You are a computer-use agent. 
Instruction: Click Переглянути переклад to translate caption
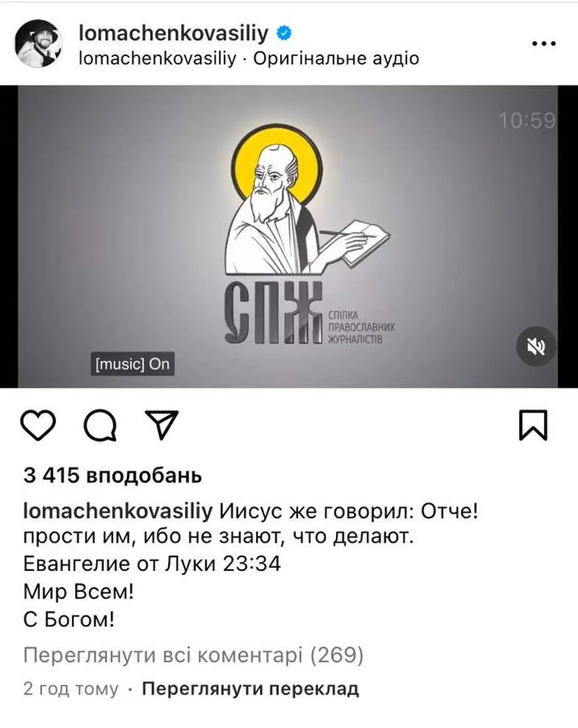(x=250, y=689)
